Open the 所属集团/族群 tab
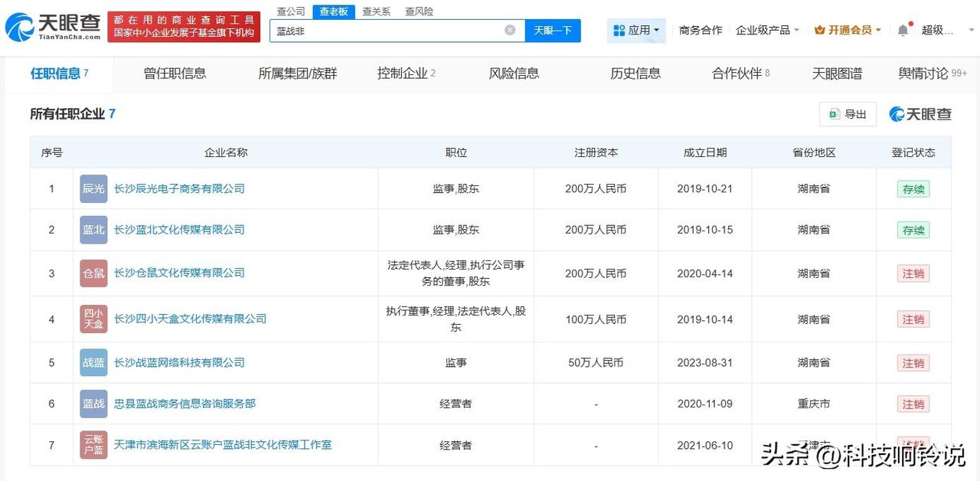 298,74
